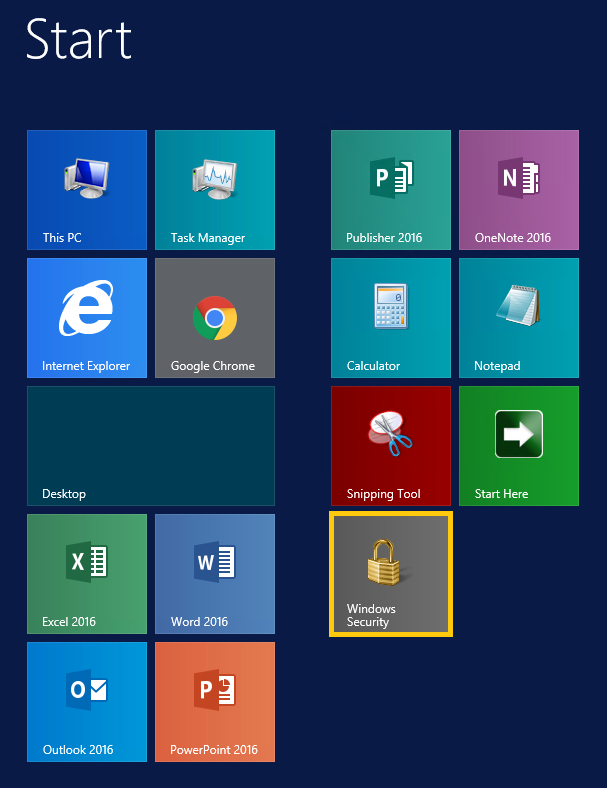Launch Task Manager from its tile

pos(215,190)
